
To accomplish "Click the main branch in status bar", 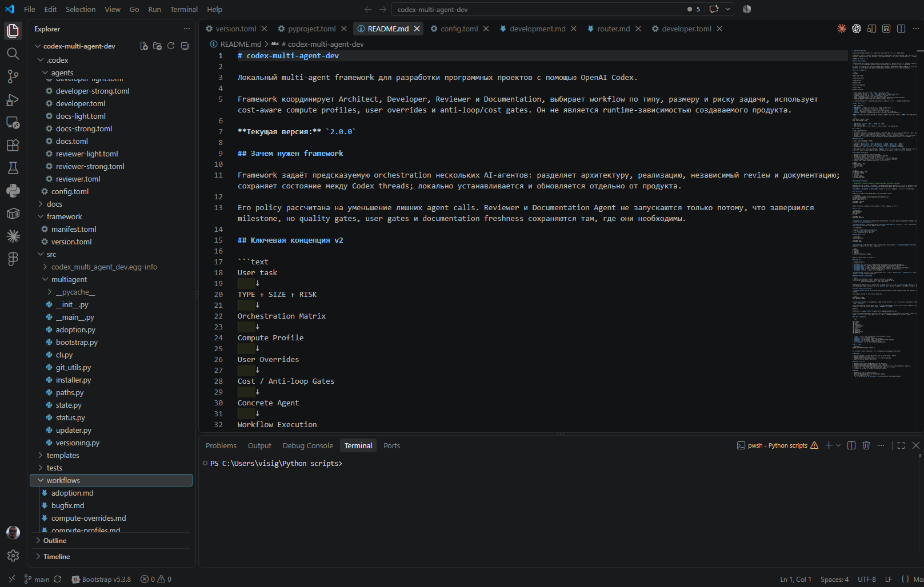I will (37, 579).
